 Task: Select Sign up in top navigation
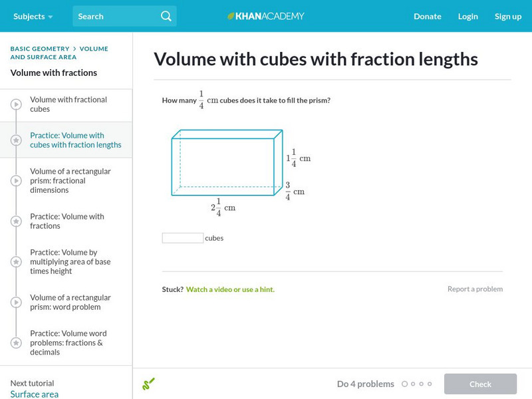(507, 16)
